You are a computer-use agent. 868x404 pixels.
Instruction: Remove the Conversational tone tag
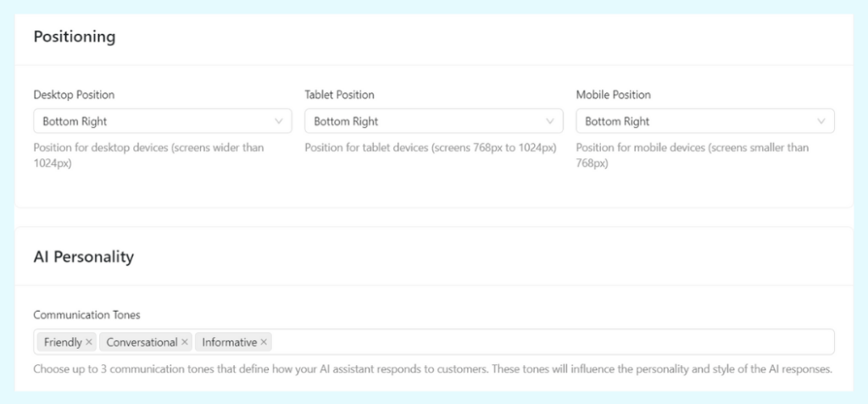(x=185, y=342)
